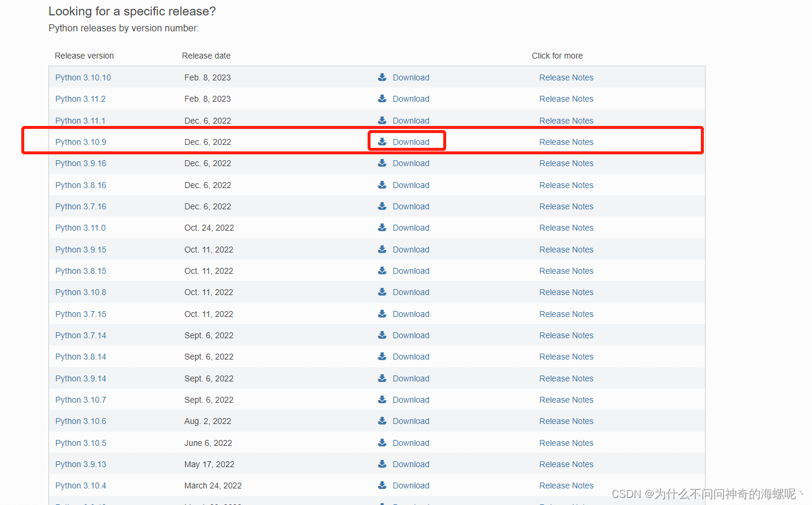Click download icon for Python 3.11.0

tap(382, 227)
